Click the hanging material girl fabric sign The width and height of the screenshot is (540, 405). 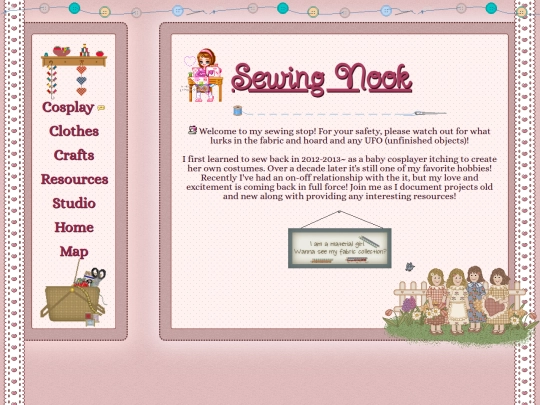(340, 239)
